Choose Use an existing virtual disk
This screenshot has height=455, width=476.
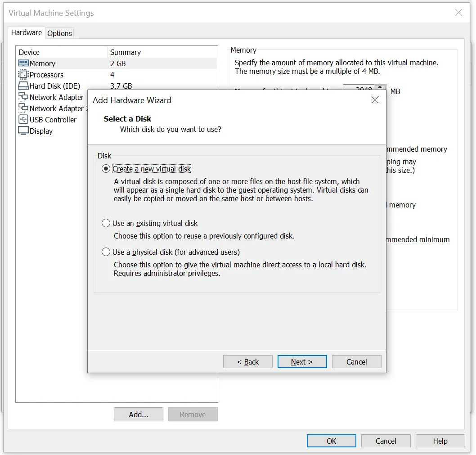[x=106, y=223]
